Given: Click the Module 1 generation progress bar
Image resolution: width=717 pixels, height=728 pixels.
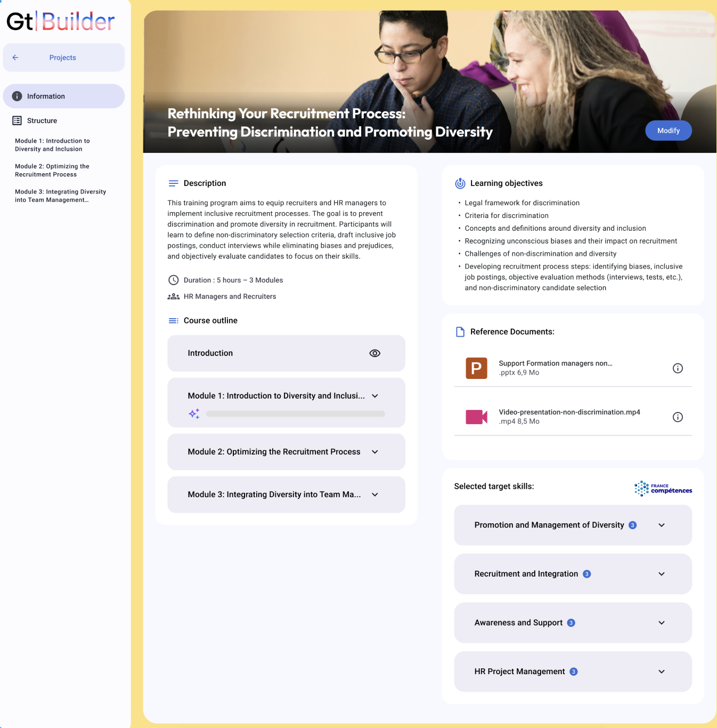Looking at the screenshot, I should [x=295, y=414].
